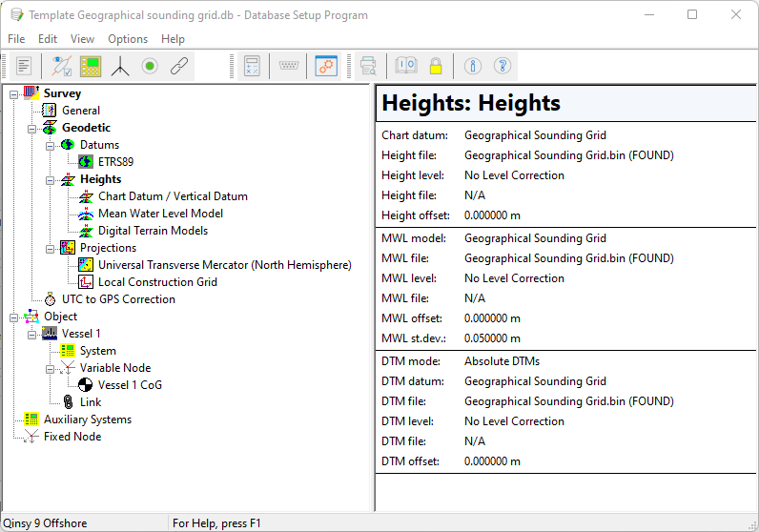Select UTC to GPS Correction item
The width and height of the screenshot is (759, 532).
pyautogui.click(x=118, y=299)
